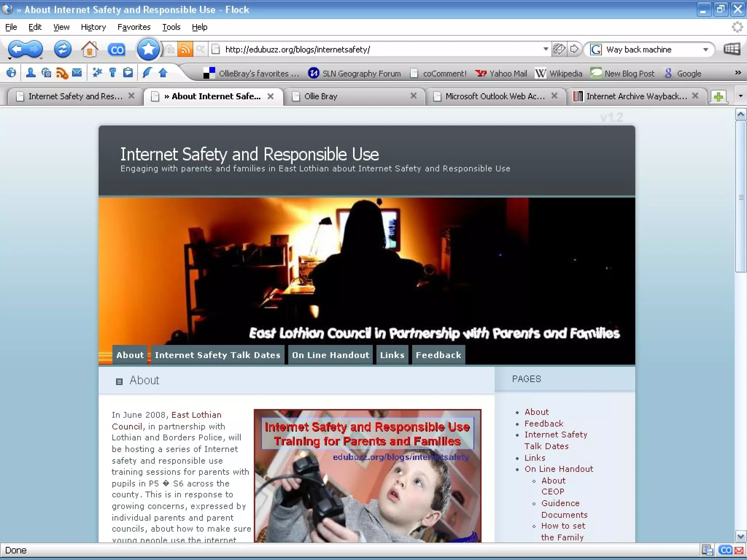Expand the address bar URL history dropdown
The image size is (747, 560).
click(x=546, y=49)
